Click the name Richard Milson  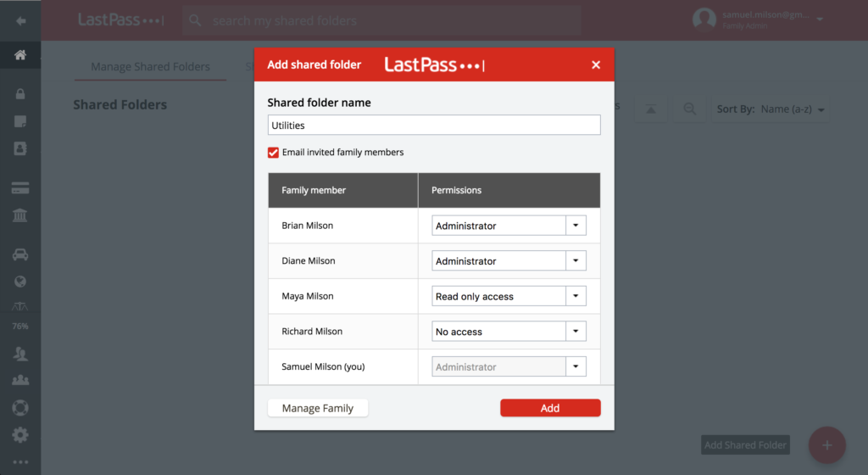(x=312, y=331)
